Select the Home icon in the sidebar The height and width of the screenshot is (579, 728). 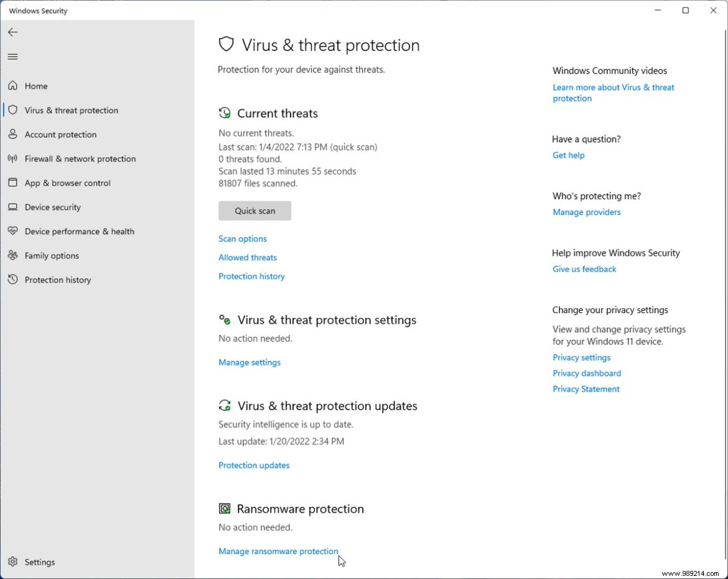click(x=13, y=86)
